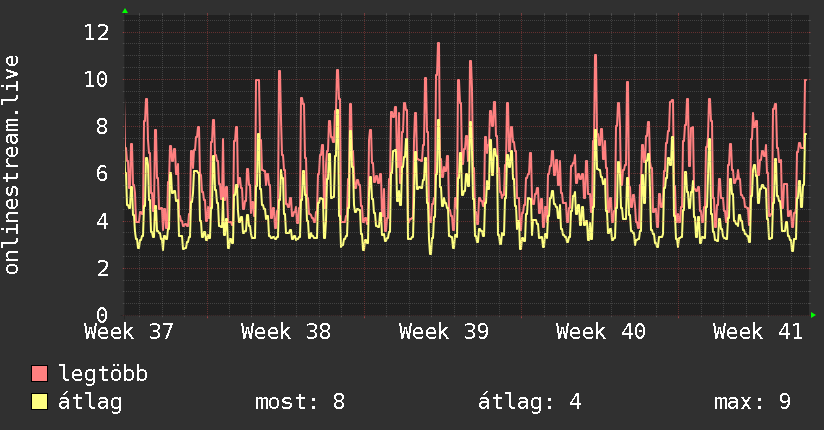Click the y-axis value 0
The width and height of the screenshot is (824, 430).
click(102, 314)
